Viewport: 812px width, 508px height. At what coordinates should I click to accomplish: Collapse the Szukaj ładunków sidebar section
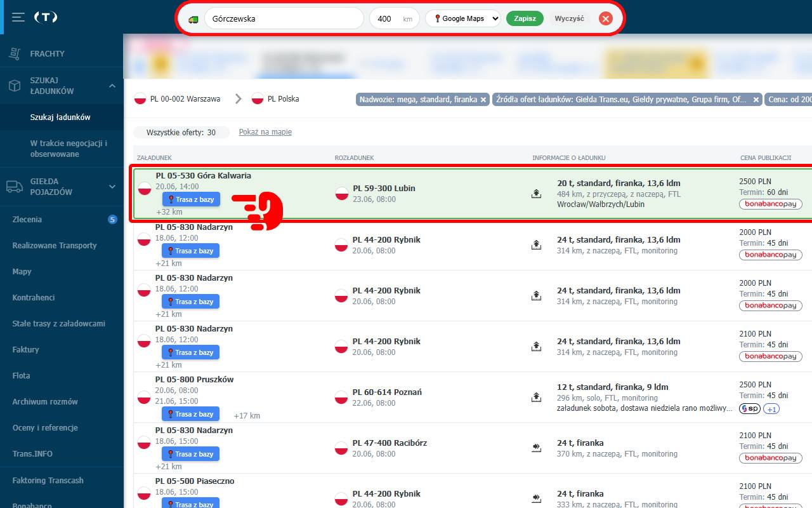(x=112, y=86)
